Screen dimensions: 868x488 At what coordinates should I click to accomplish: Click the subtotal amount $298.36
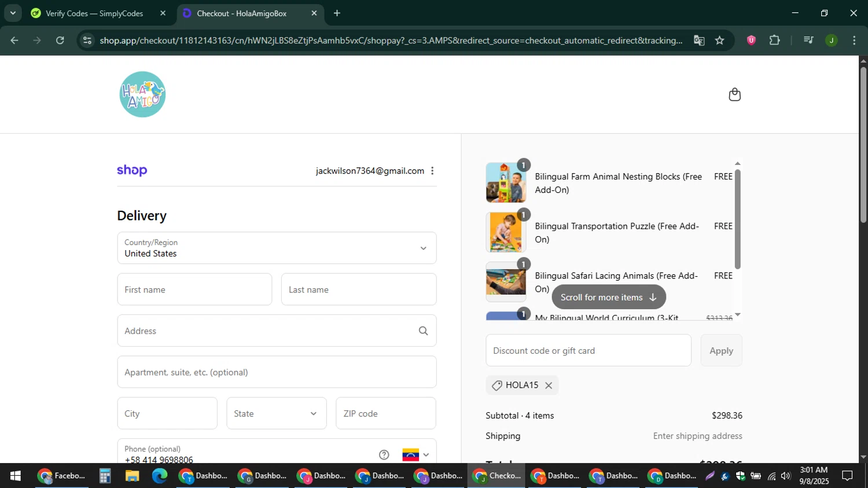pyautogui.click(x=727, y=416)
